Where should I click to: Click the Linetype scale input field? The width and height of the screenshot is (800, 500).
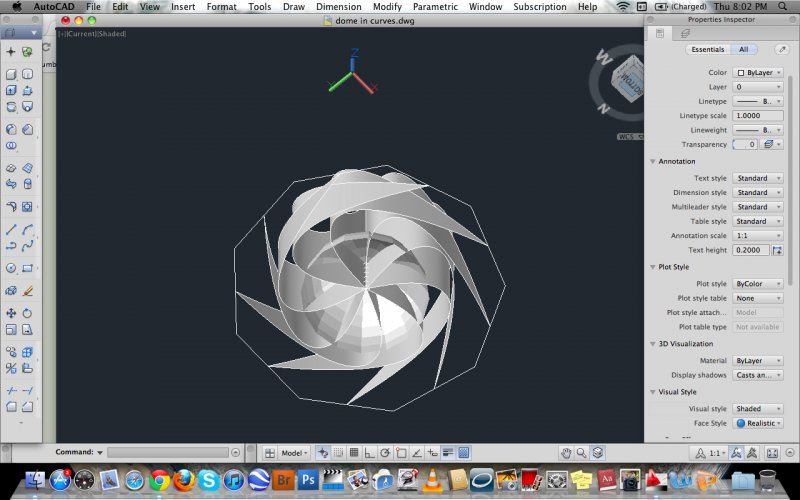759,115
